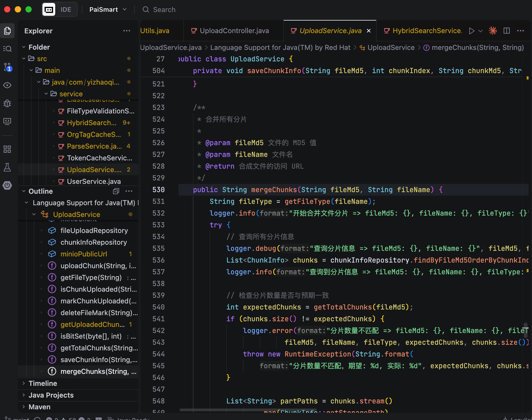Image resolution: width=532 pixels, height=420 pixels.
Task: Collapse all items in Outline panel
Action: tap(116, 191)
